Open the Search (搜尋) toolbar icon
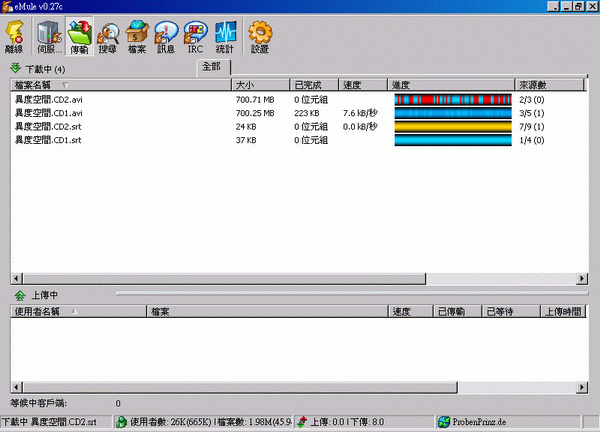This screenshot has width=600, height=432. point(108,36)
